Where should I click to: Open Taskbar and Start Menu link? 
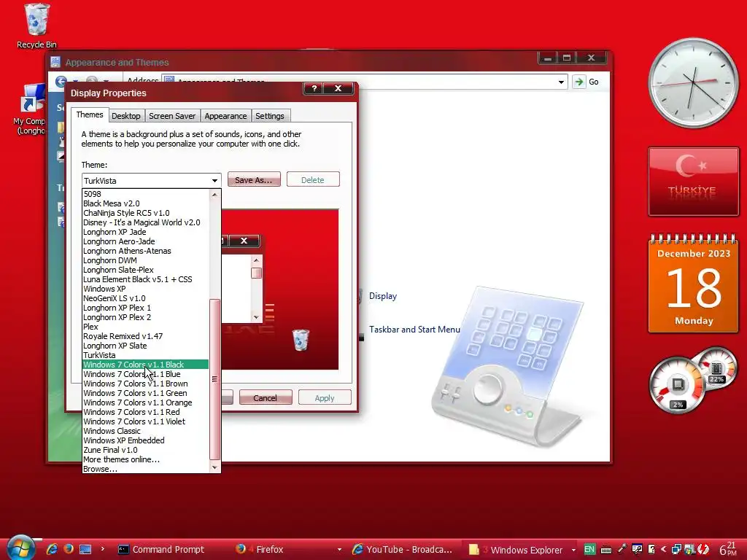click(x=414, y=329)
